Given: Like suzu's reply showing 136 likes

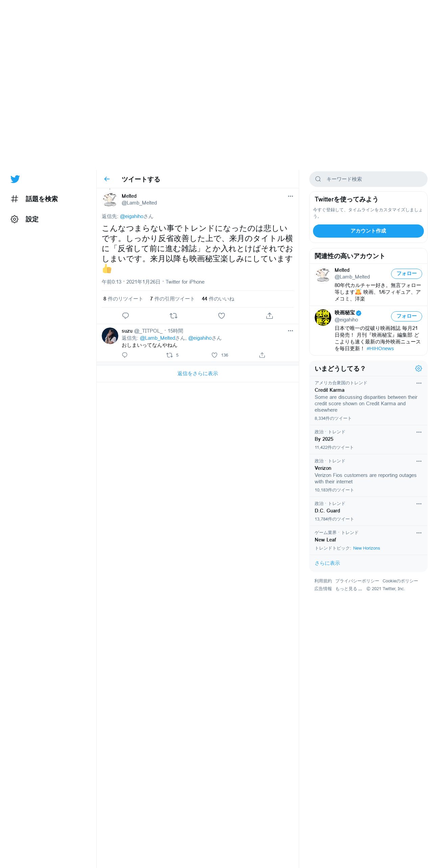Looking at the screenshot, I should coord(214,355).
